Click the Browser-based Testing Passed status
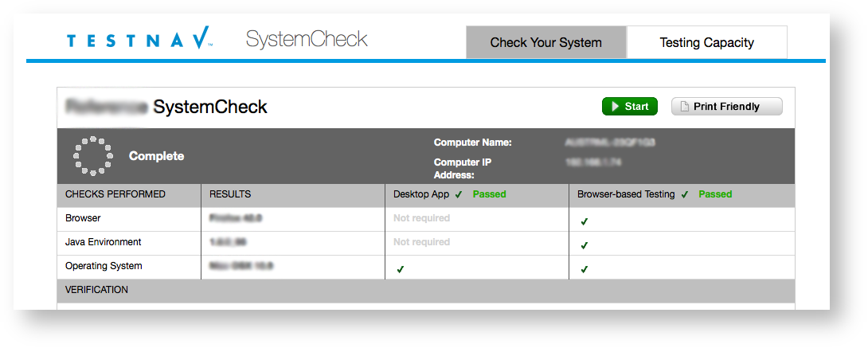 point(715,194)
